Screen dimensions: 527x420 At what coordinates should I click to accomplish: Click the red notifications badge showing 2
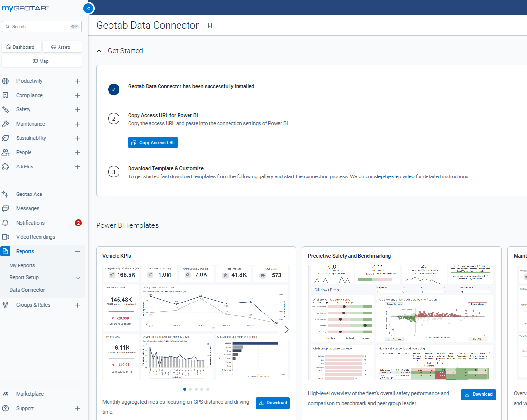(78, 223)
